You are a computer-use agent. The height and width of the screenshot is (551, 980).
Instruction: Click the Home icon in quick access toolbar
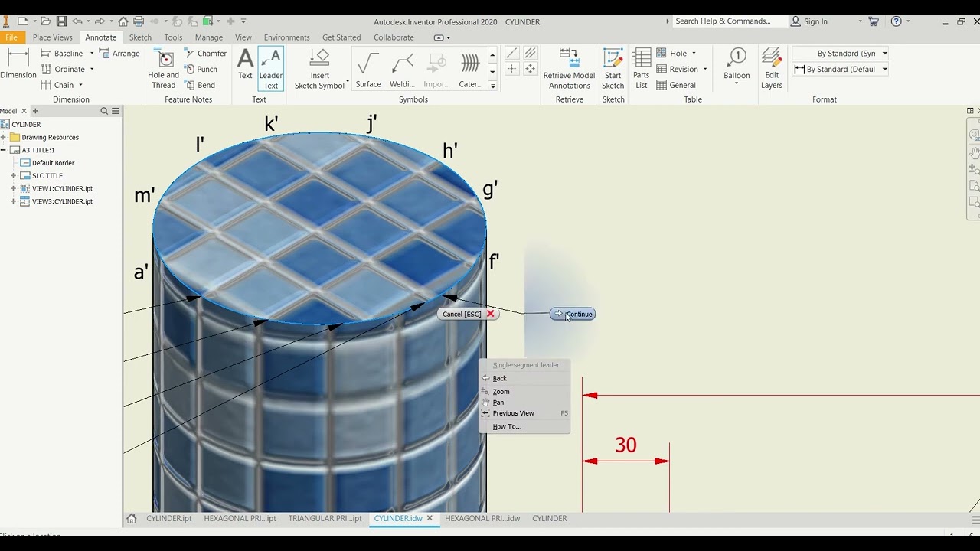[x=123, y=21]
